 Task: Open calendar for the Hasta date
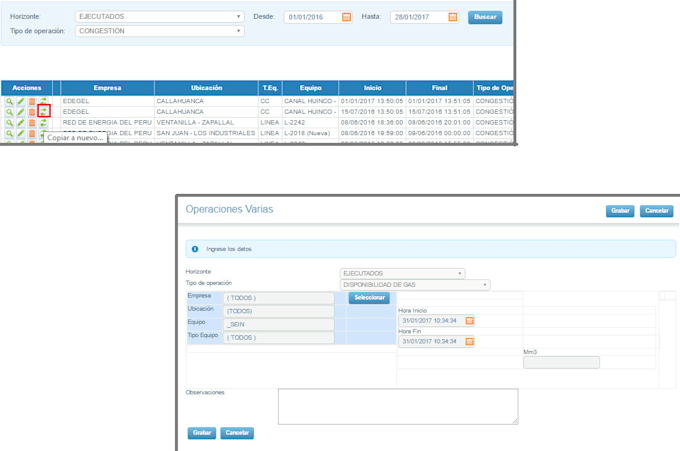coord(452,17)
